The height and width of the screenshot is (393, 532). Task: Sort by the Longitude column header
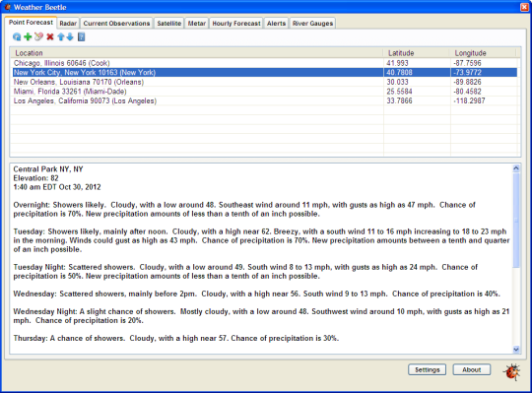click(484, 53)
